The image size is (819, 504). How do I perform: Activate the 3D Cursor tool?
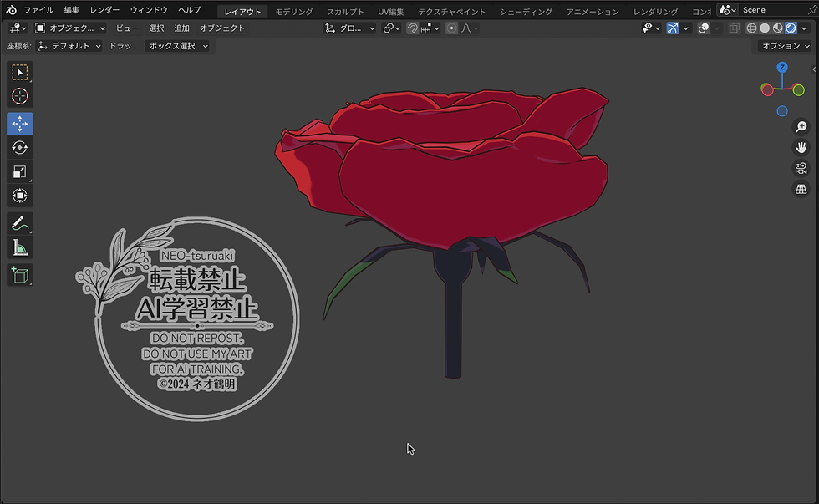point(20,96)
